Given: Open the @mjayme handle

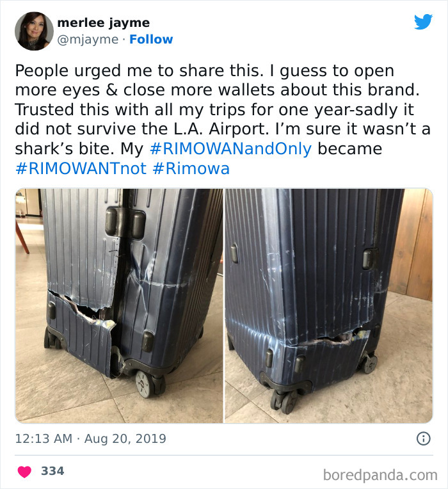Looking at the screenshot, I should (x=88, y=40).
